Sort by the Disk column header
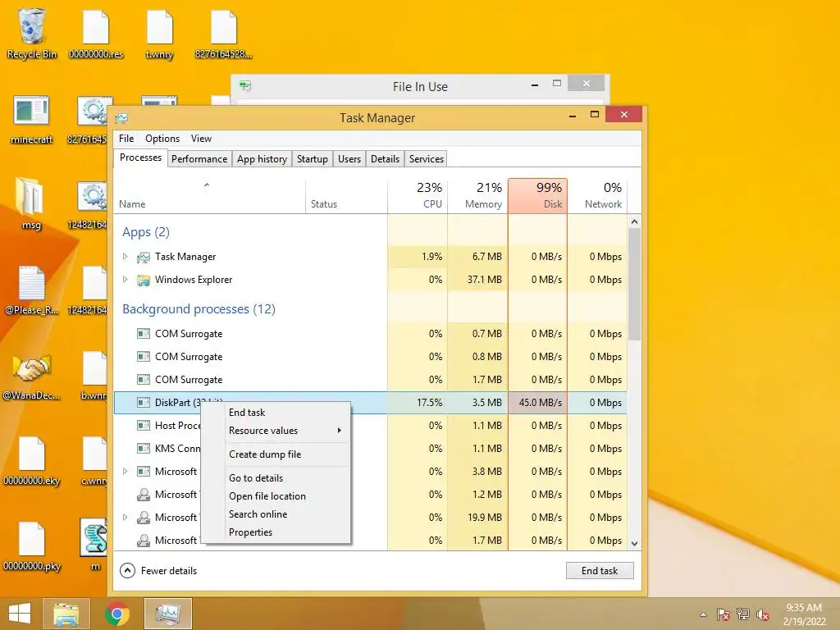Image resolution: width=840 pixels, height=630 pixels. 538,195
